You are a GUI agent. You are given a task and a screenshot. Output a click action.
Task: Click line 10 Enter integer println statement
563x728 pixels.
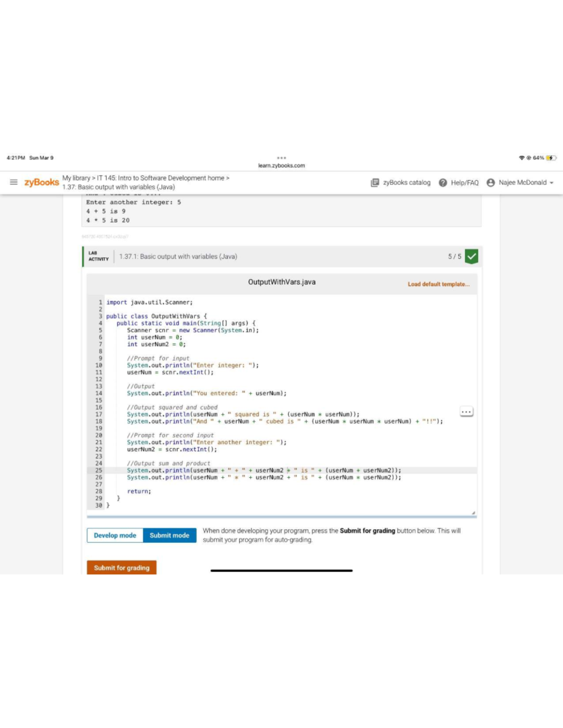coord(192,365)
